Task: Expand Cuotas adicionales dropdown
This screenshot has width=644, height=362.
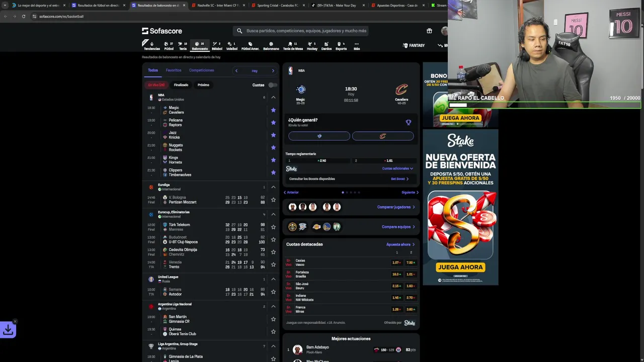Action: 397,168
